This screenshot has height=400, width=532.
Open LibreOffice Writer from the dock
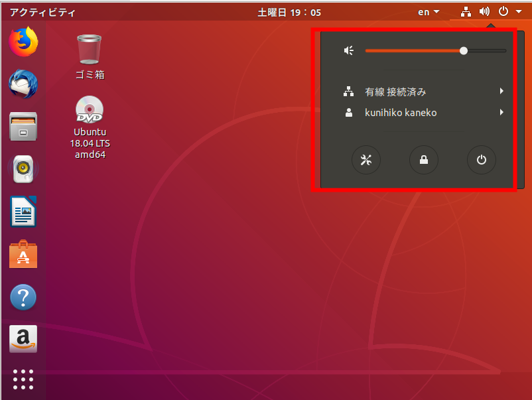23,211
